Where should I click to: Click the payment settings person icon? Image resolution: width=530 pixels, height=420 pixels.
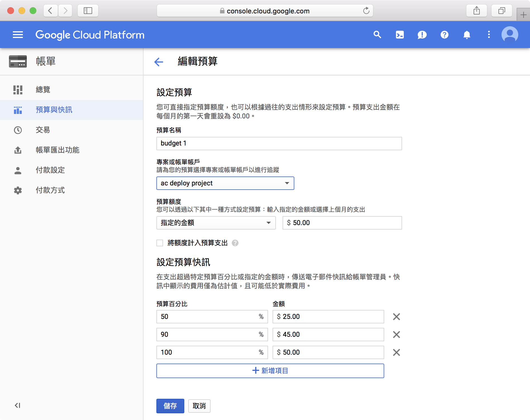click(x=18, y=170)
